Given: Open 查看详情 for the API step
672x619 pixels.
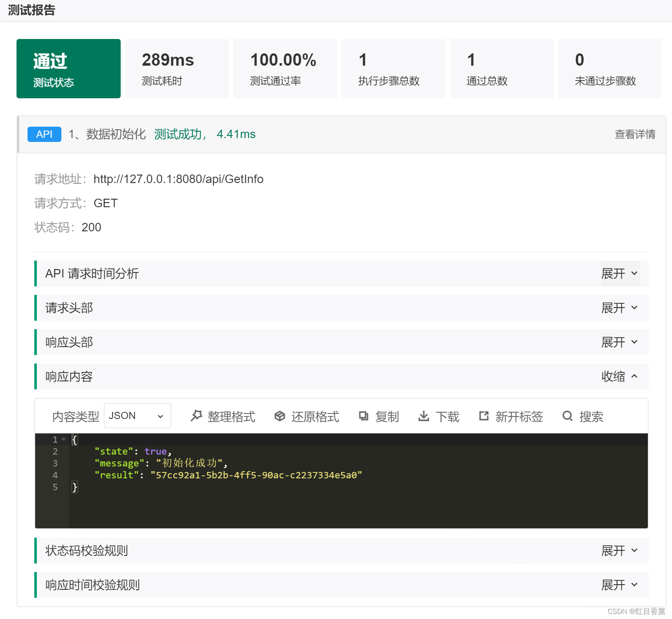Looking at the screenshot, I should [x=635, y=134].
